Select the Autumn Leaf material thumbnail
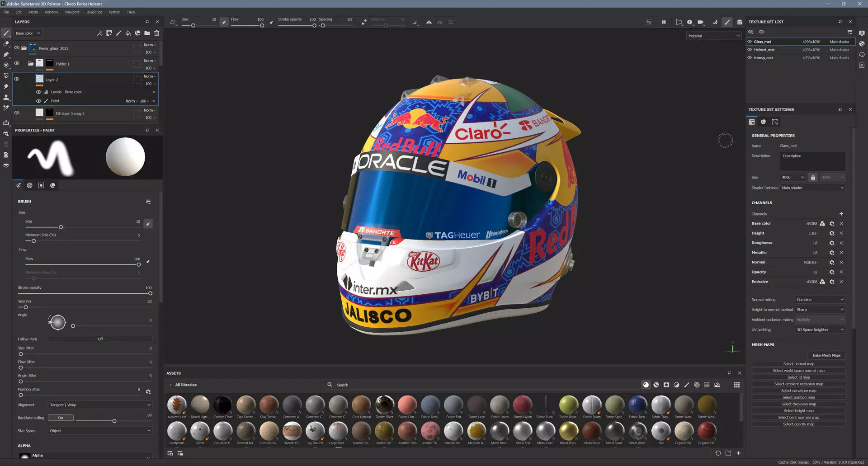 pyautogui.click(x=177, y=405)
